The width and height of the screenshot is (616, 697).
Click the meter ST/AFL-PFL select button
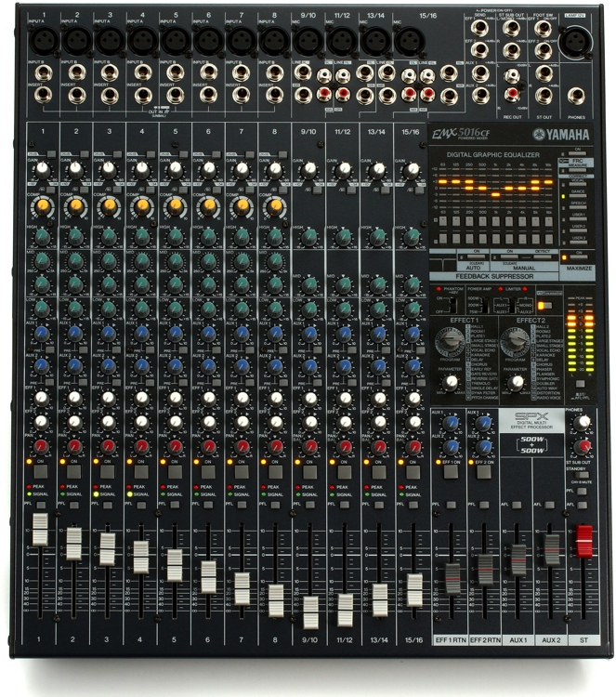coord(580,384)
